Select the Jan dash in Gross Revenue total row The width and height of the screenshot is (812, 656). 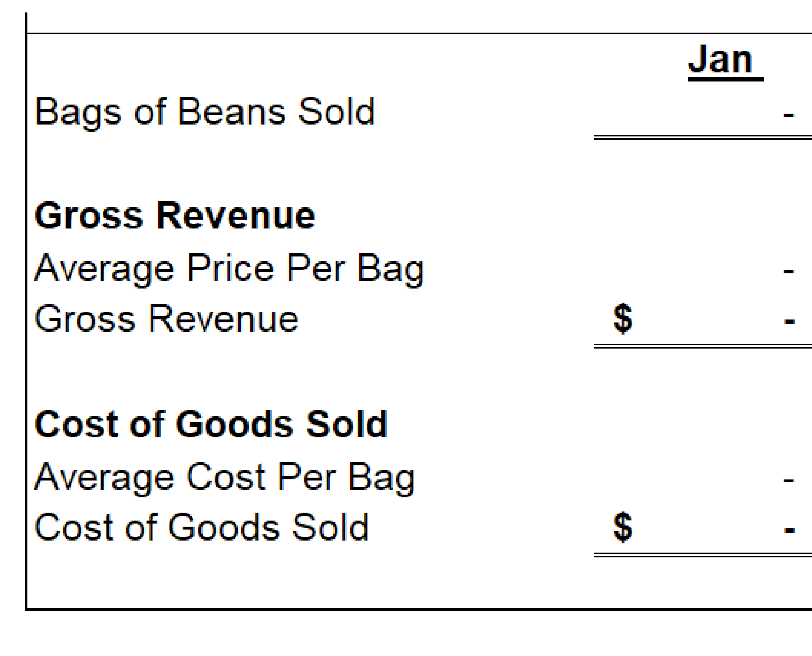[x=789, y=321]
